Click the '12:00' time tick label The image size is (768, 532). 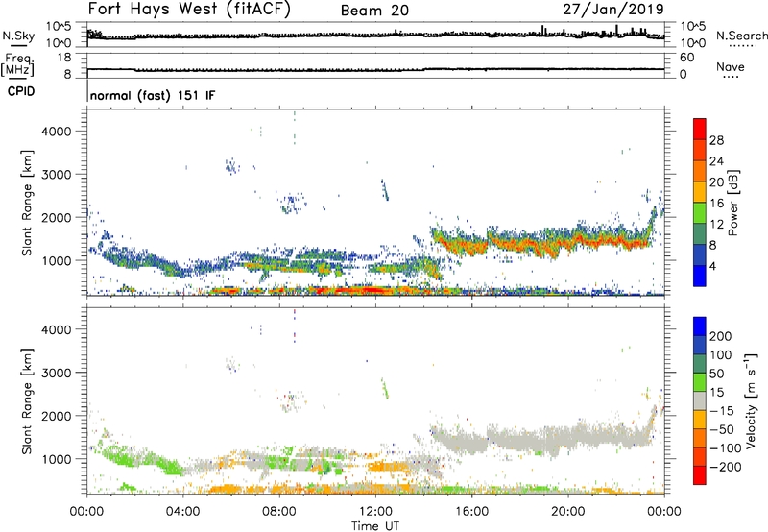tap(375, 512)
